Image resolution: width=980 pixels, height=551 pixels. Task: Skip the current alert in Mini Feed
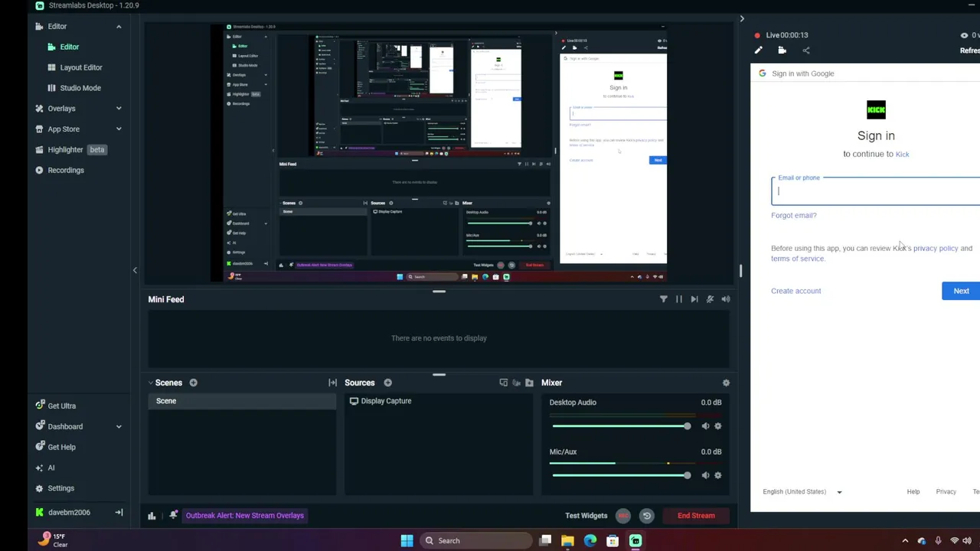[694, 299]
